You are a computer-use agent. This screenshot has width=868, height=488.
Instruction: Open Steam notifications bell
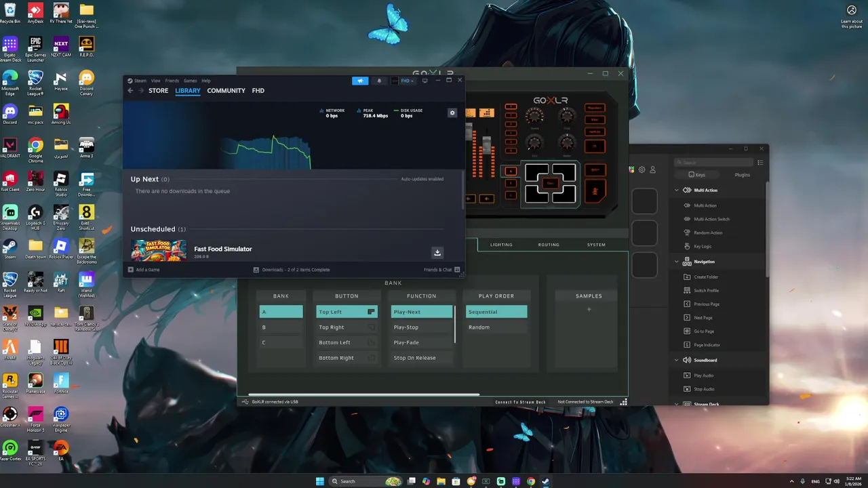pyautogui.click(x=379, y=81)
